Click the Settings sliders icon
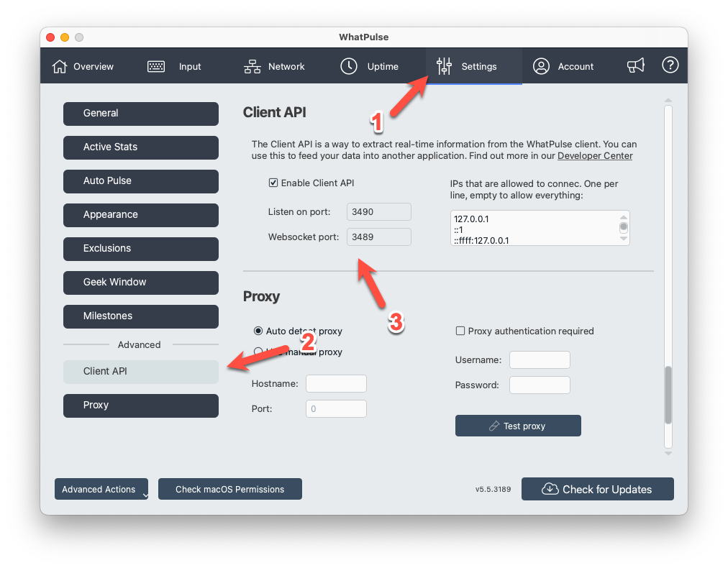 444,66
